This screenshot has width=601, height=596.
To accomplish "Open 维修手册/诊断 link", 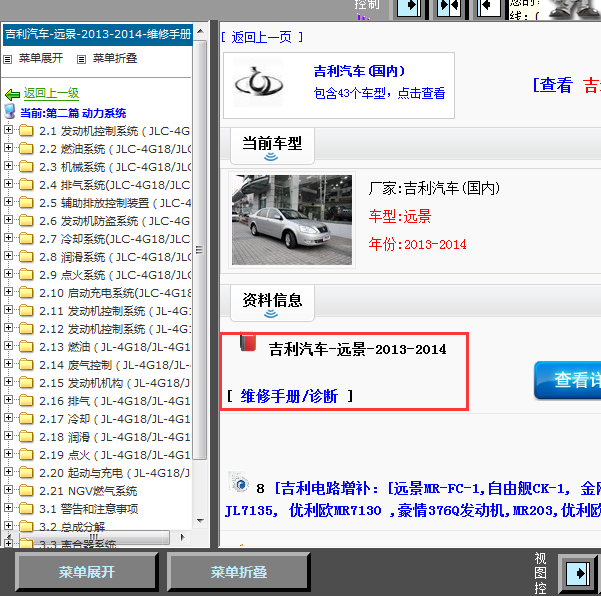I will pos(289,396).
